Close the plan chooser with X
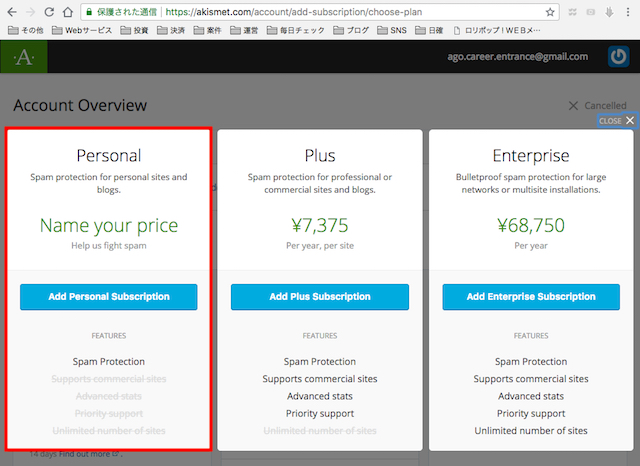Screen dimensions: 640x466 tap(629, 120)
